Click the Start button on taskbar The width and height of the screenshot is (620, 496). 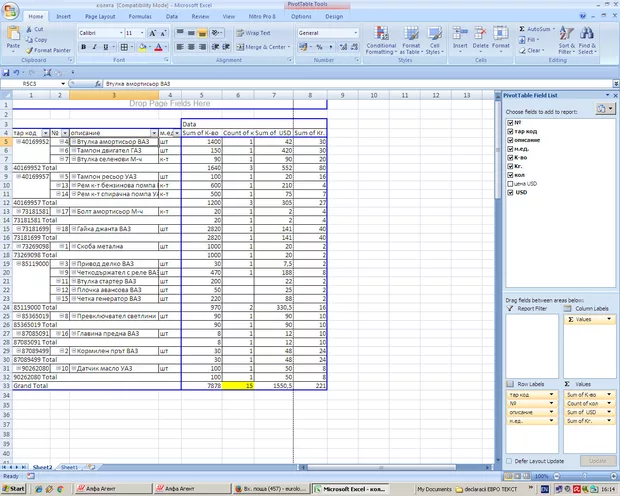[15, 488]
